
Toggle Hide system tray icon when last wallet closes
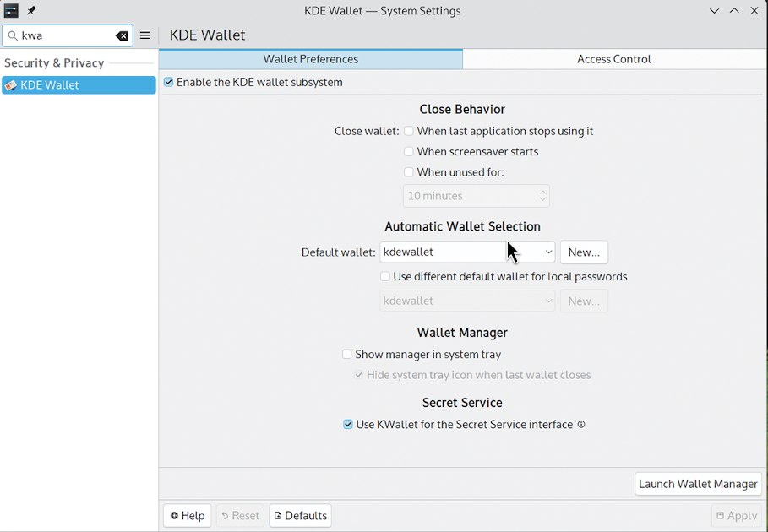pos(358,376)
